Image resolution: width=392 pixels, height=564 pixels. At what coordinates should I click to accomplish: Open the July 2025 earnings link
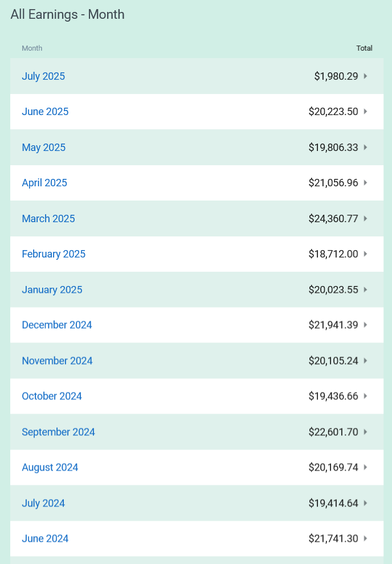pos(43,76)
